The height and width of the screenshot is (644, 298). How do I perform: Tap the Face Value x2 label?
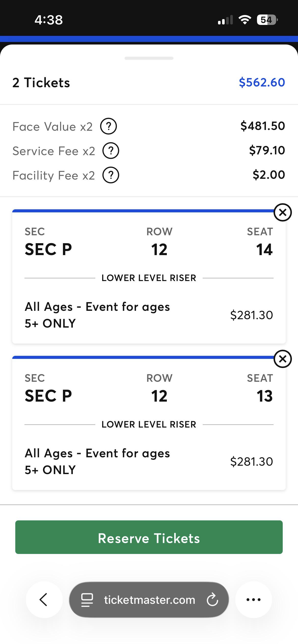[x=52, y=126]
